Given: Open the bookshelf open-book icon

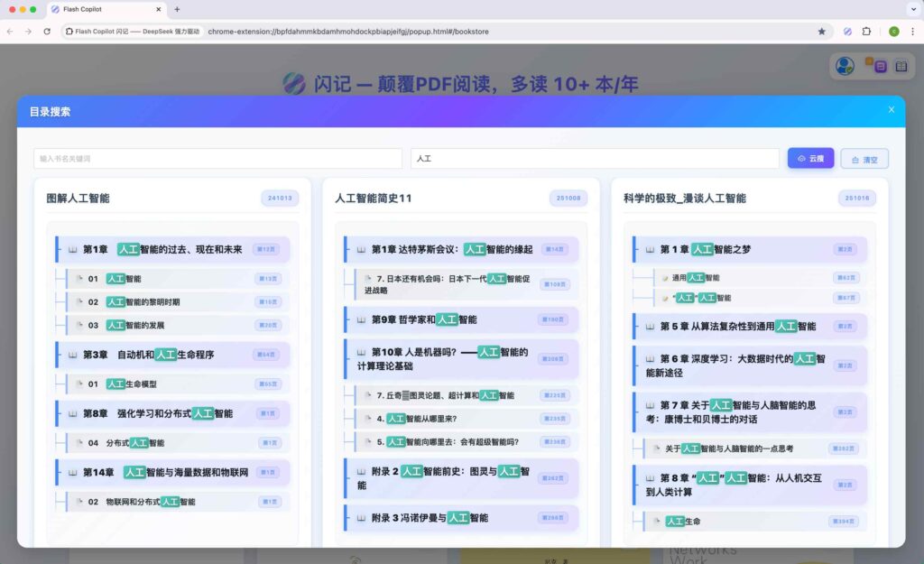Looking at the screenshot, I should 901,66.
